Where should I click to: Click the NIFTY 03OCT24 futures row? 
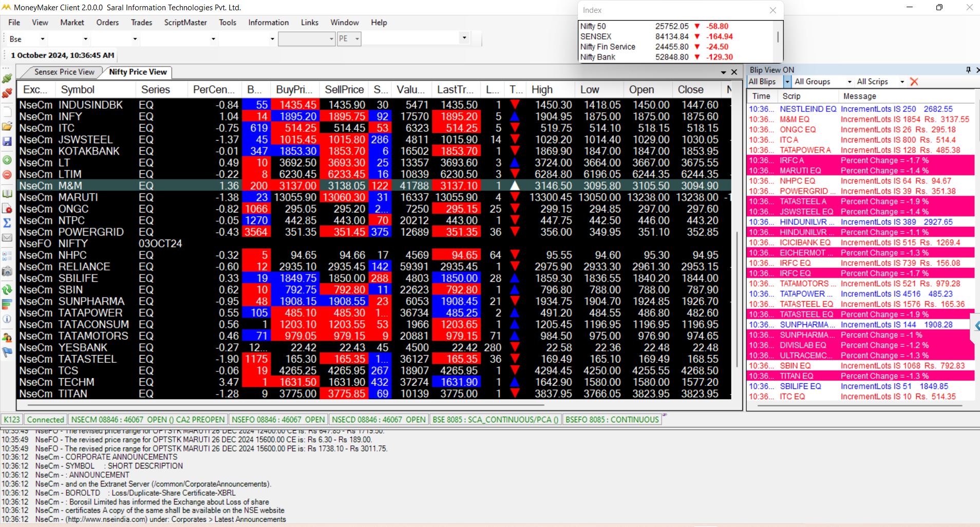point(374,244)
